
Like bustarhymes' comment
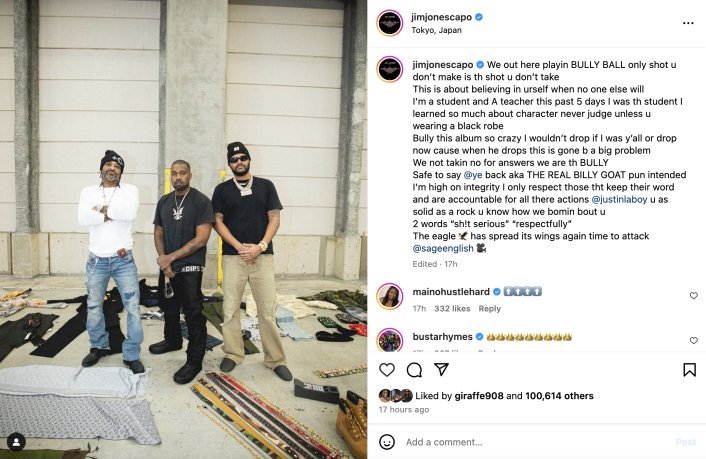tap(694, 341)
